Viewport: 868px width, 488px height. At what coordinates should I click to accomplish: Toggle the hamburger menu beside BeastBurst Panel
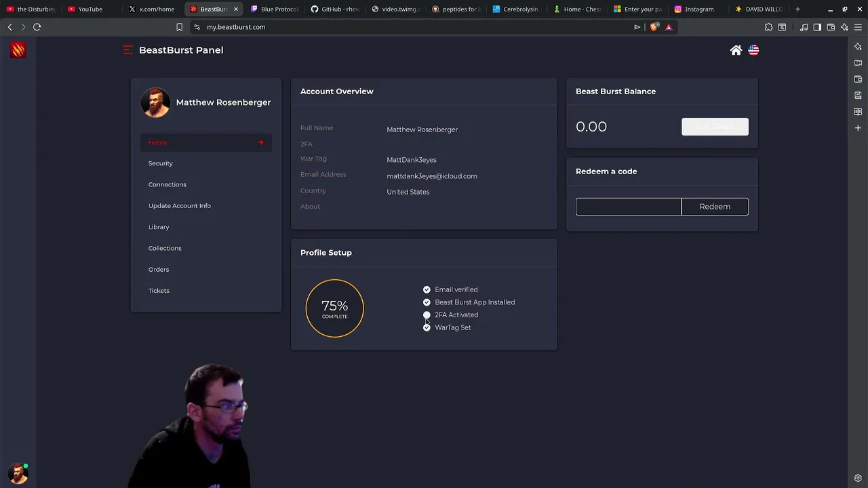pyautogui.click(x=127, y=50)
